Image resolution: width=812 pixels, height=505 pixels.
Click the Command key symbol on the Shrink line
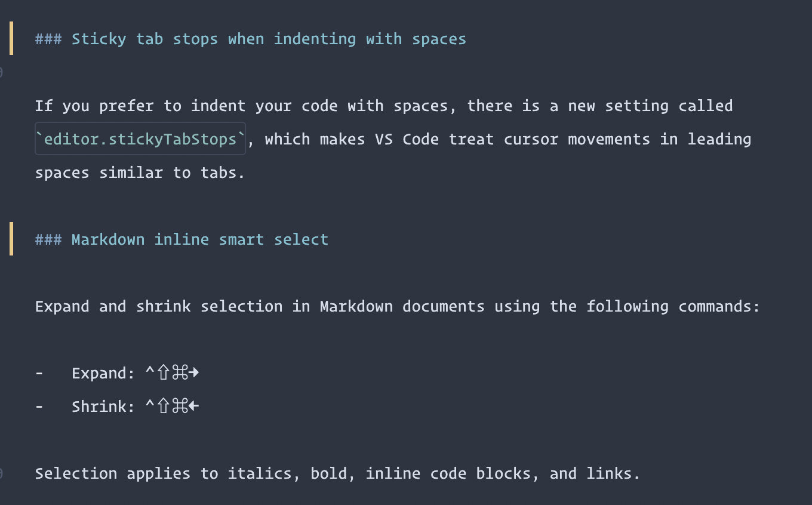tap(180, 407)
